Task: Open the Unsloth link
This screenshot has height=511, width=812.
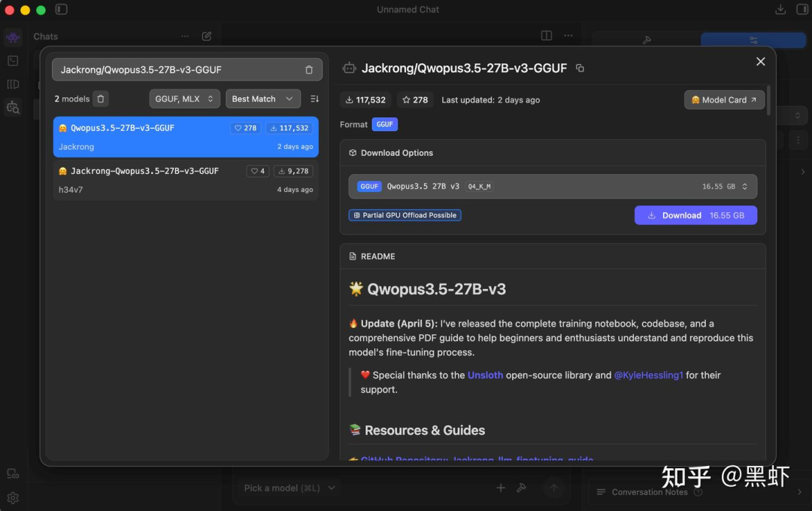Action: pos(485,376)
